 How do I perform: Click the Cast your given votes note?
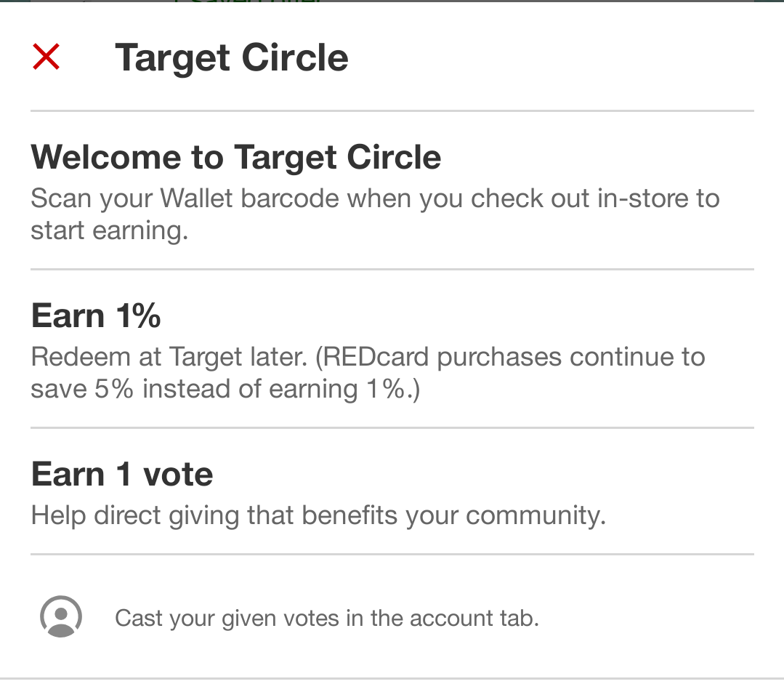327,618
